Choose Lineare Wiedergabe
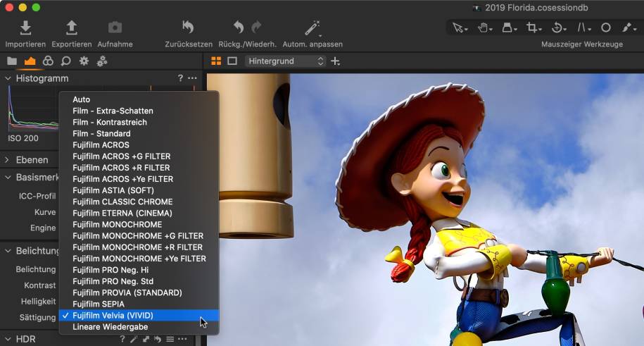The image size is (644, 346). coord(139,327)
